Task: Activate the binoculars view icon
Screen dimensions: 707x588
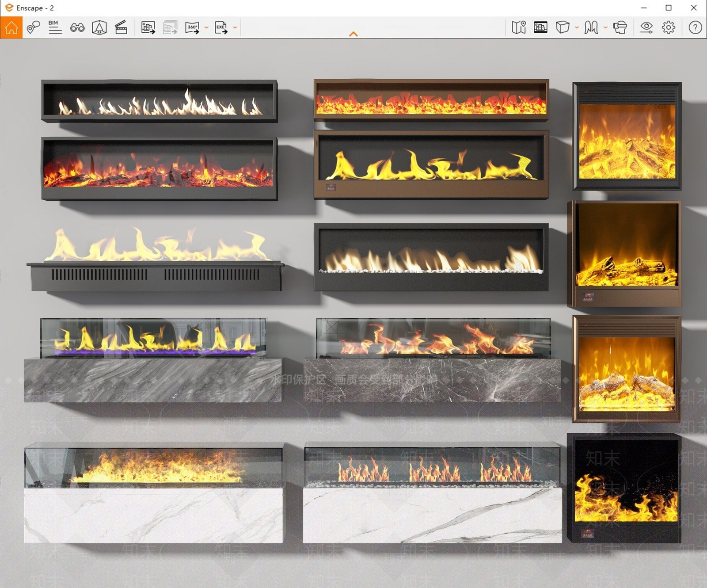Action: pyautogui.click(x=77, y=27)
